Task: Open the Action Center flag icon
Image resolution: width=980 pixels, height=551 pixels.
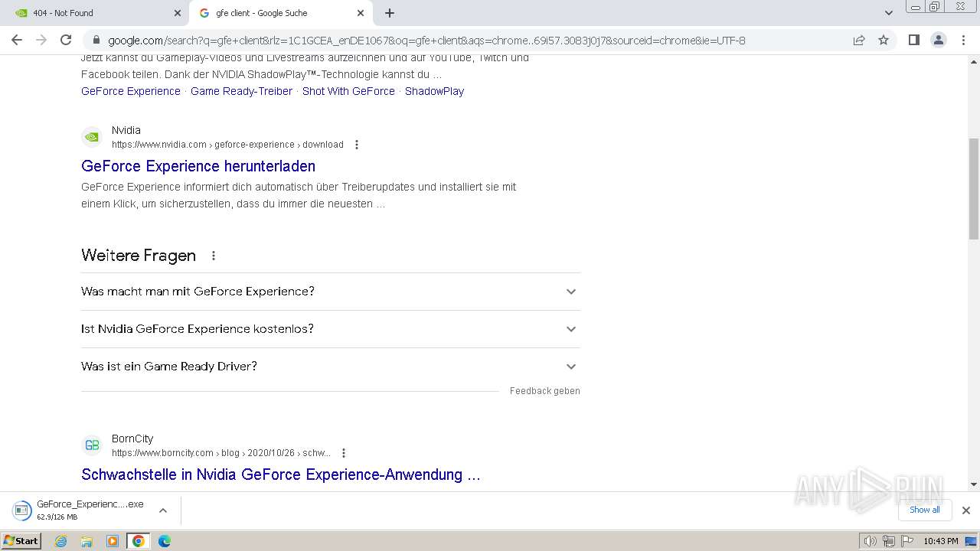Action: pos(907,541)
